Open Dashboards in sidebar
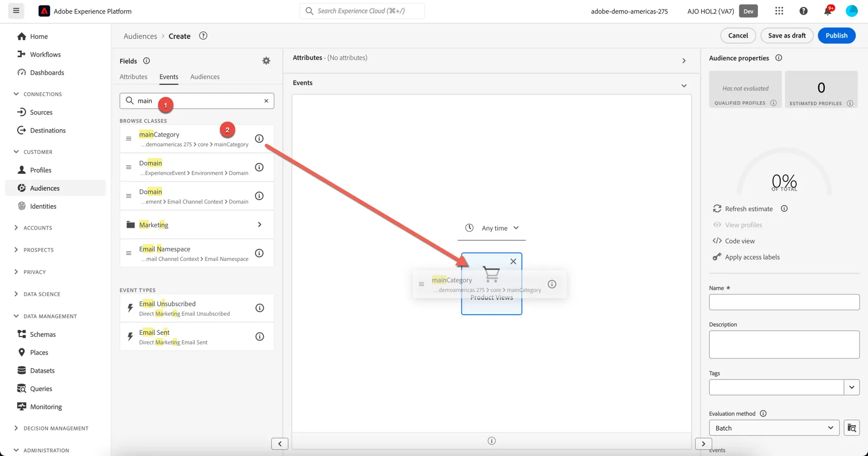Image resolution: width=868 pixels, height=456 pixels. coord(47,72)
